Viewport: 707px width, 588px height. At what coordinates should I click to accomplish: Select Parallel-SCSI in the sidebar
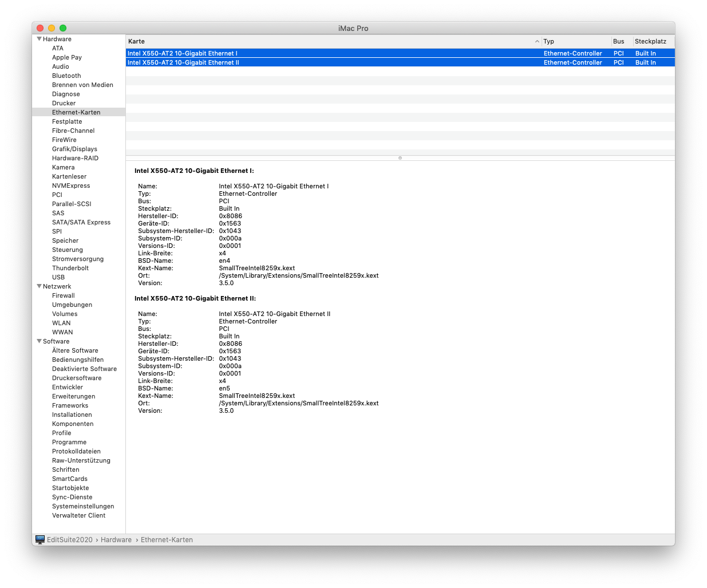click(72, 204)
